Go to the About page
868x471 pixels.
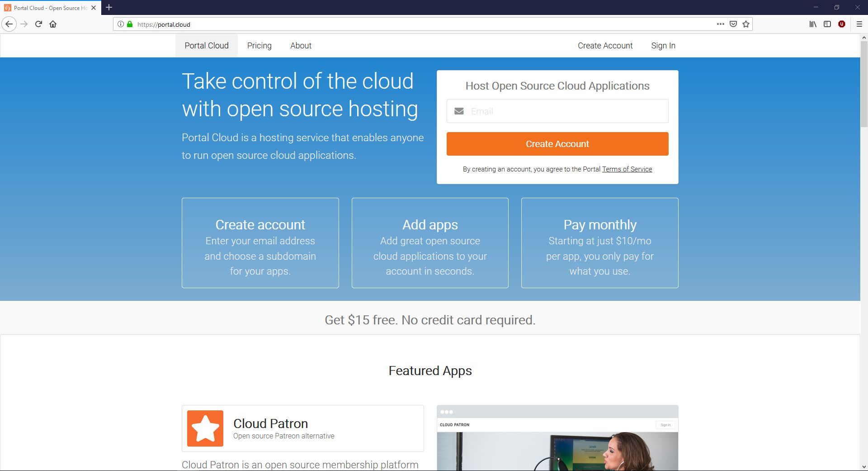click(x=301, y=46)
